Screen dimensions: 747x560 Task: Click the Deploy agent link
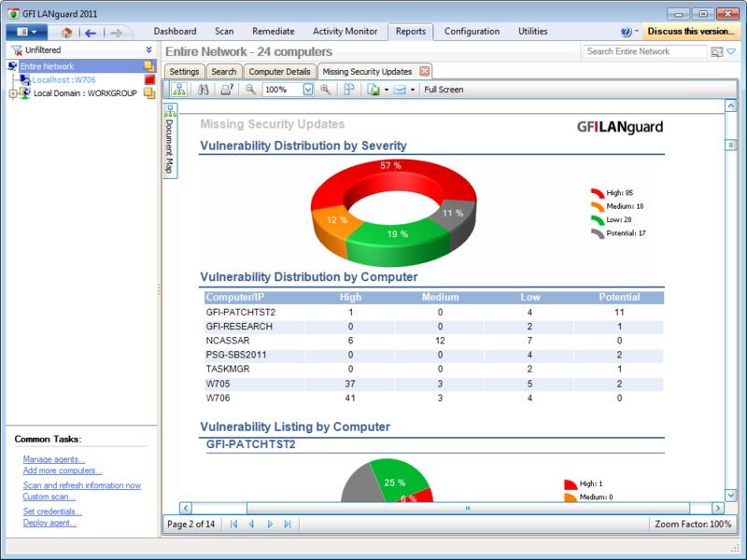(50, 523)
